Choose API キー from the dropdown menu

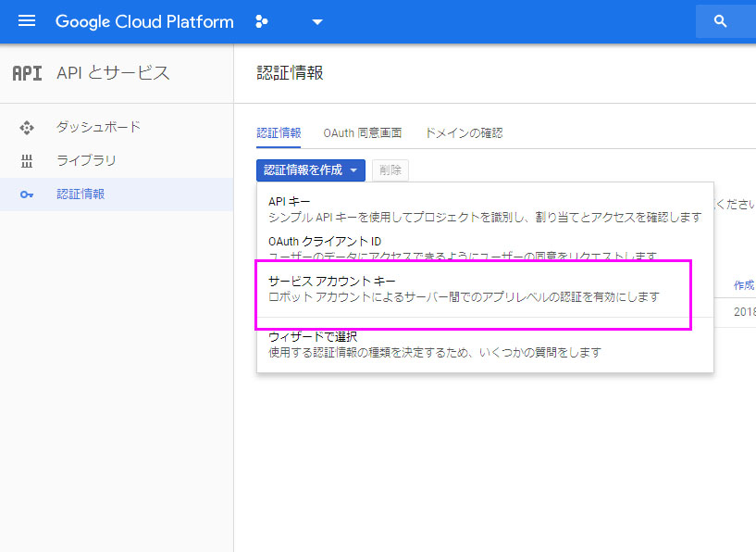pyautogui.click(x=288, y=198)
